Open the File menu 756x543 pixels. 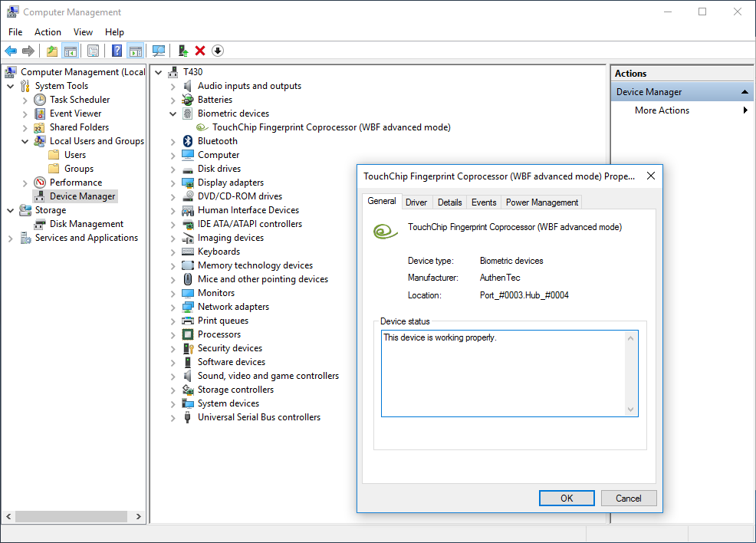point(15,31)
